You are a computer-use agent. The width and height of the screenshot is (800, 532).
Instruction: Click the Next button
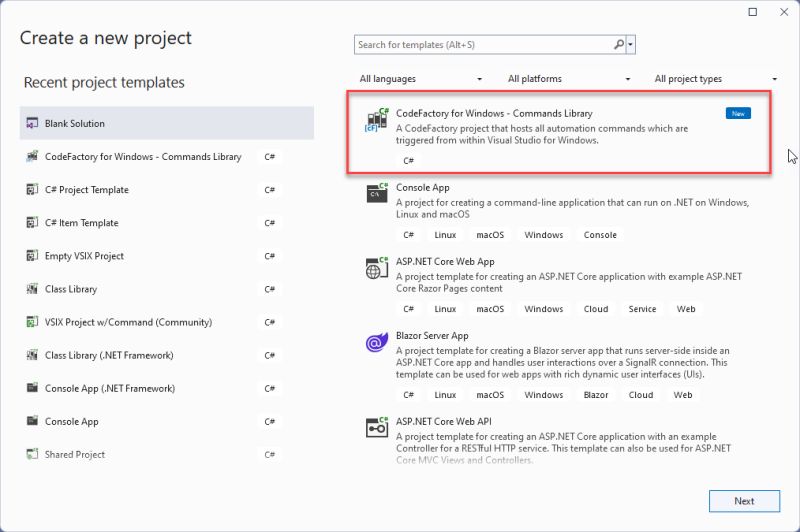[744, 501]
